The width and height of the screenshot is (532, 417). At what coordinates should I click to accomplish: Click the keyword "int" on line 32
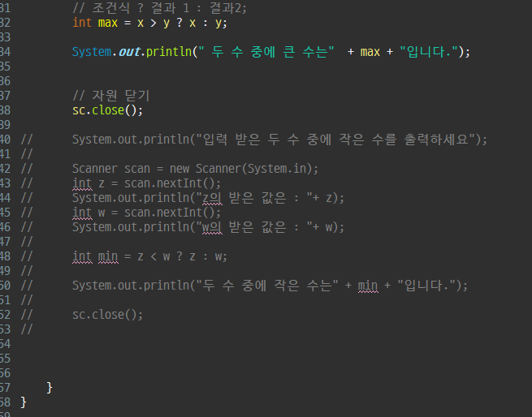tap(82, 23)
